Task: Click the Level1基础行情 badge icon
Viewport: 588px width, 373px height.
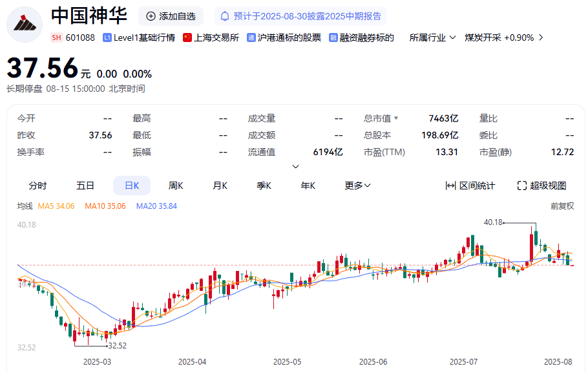Action: point(107,37)
